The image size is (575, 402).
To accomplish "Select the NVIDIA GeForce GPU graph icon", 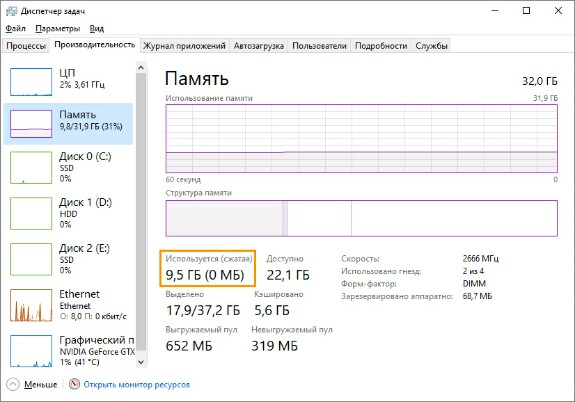I will (x=31, y=351).
